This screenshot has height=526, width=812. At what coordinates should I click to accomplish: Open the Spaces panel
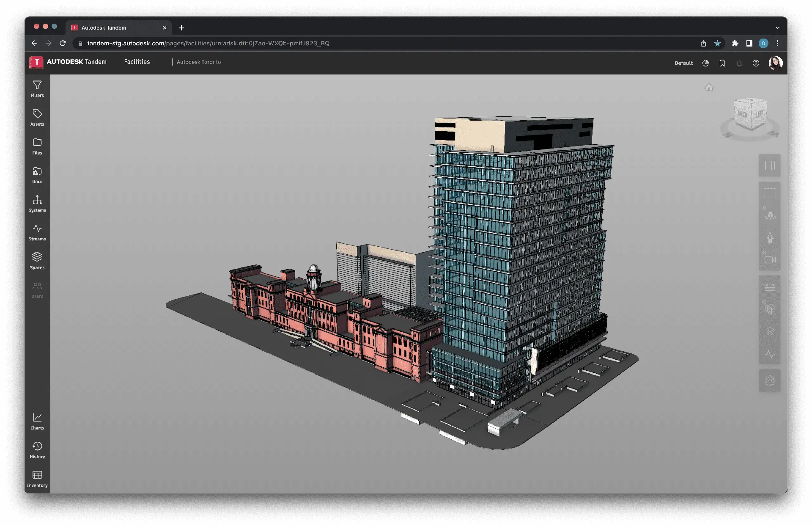coord(37,261)
